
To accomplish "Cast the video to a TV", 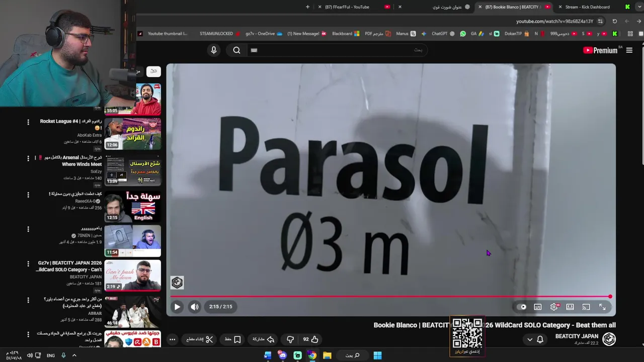I will click(586, 307).
